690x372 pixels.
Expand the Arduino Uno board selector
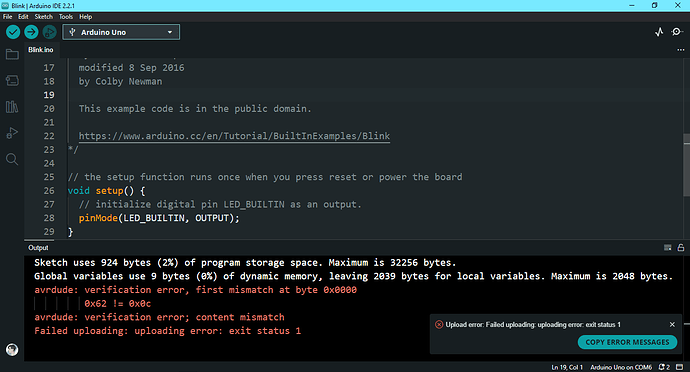(x=121, y=32)
